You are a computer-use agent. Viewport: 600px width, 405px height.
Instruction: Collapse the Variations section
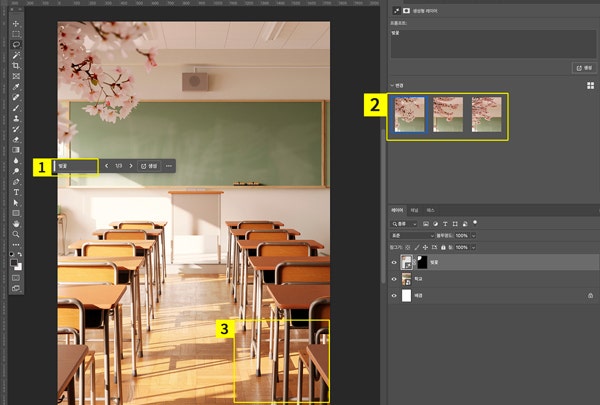[x=392, y=85]
